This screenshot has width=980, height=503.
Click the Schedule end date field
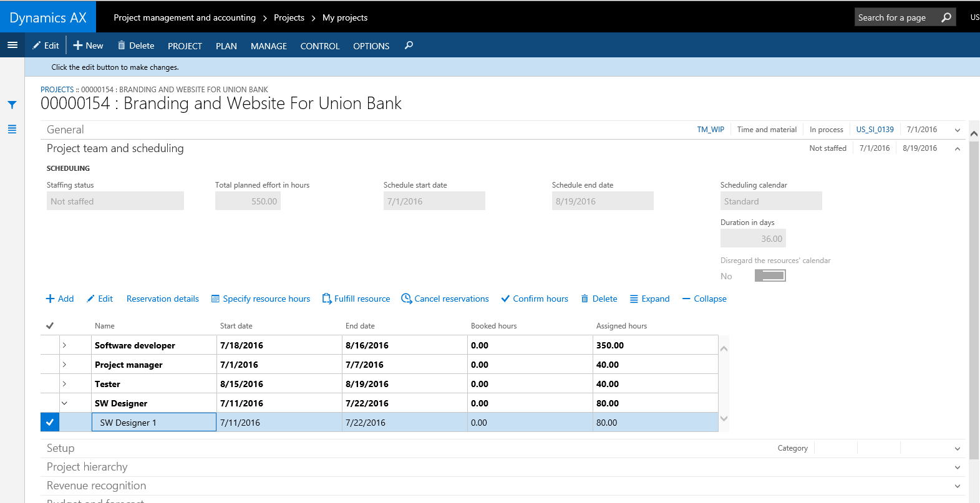(x=603, y=201)
